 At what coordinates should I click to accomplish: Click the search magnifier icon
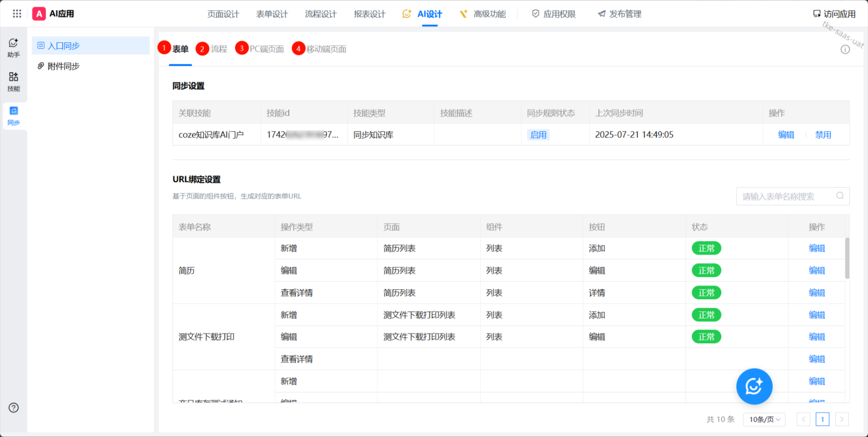[840, 196]
